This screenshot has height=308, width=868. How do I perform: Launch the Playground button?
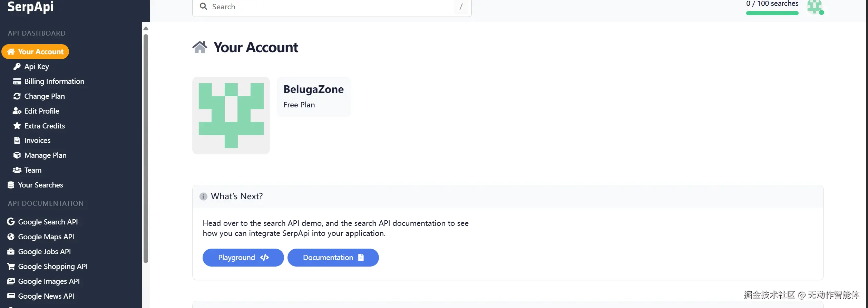click(243, 258)
